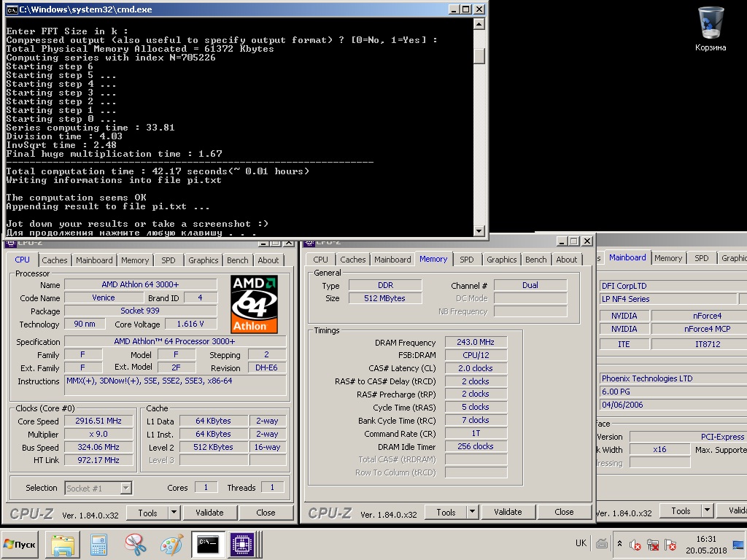Click Close in the left CPU-Z window
This screenshot has width=747, height=560.
266,513
